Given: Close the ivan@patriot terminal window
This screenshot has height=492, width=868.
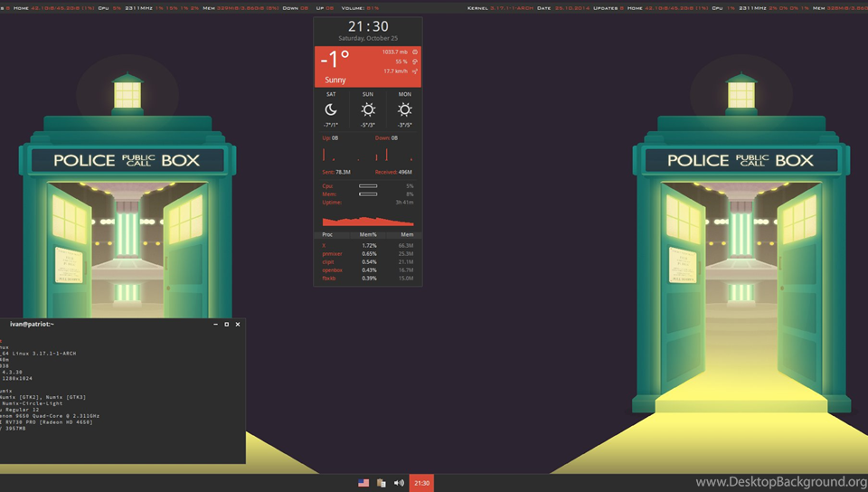Looking at the screenshot, I should click(238, 324).
